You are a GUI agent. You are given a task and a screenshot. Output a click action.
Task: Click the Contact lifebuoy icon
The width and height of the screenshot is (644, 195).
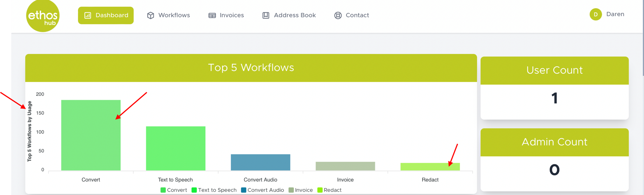(338, 15)
